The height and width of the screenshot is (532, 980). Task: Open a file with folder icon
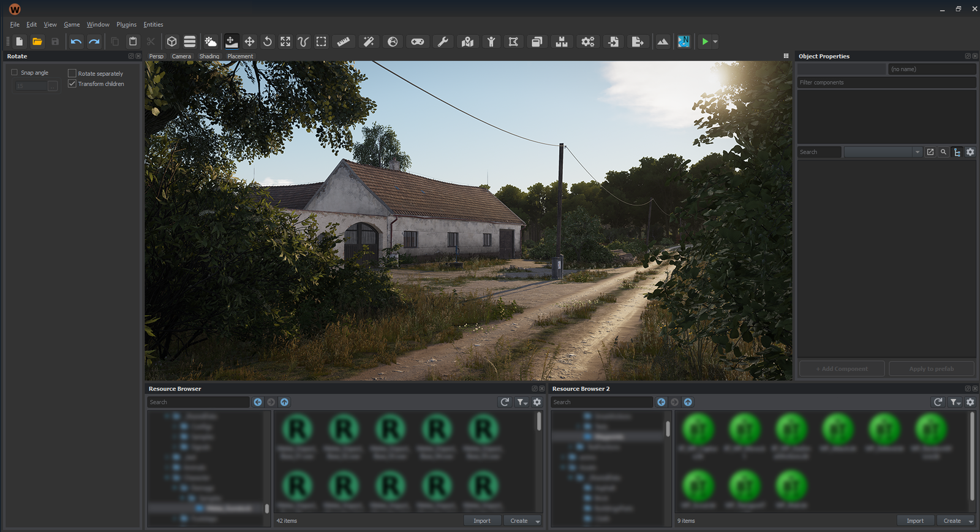37,42
